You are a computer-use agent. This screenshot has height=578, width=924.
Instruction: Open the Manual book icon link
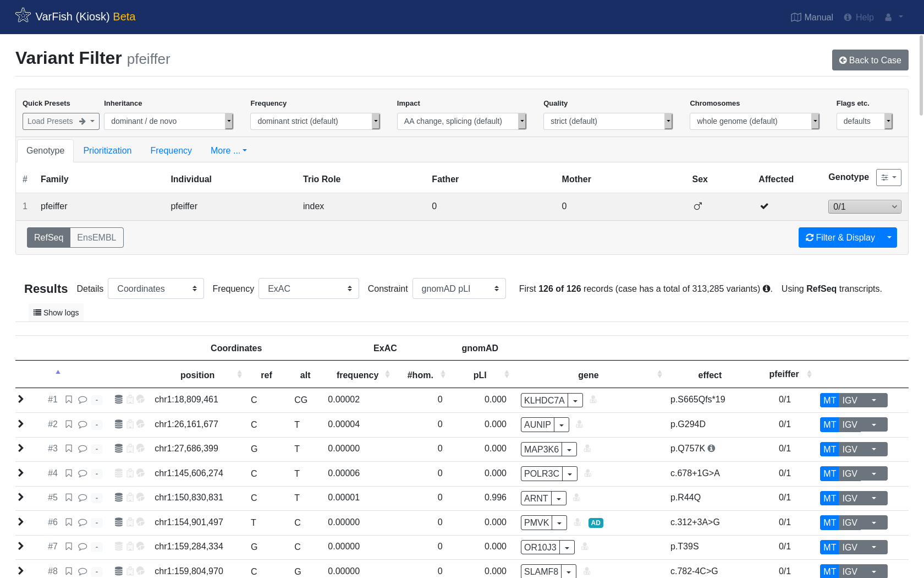tap(796, 17)
